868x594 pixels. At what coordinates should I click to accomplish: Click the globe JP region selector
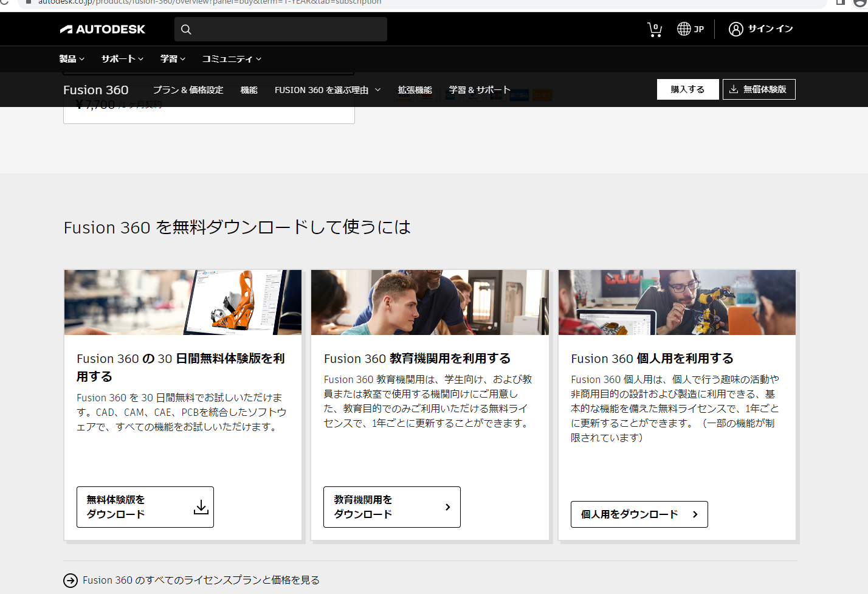coord(691,29)
